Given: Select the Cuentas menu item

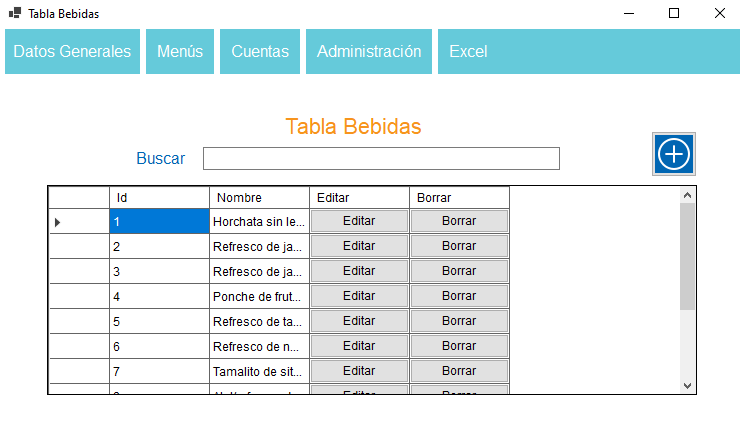Looking at the screenshot, I should [260, 52].
